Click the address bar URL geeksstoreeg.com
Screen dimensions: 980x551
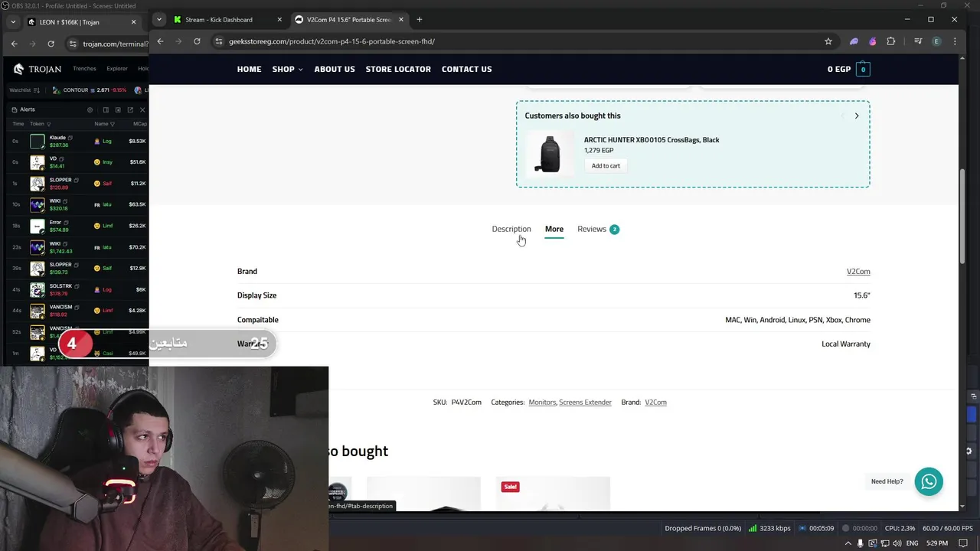(x=332, y=41)
